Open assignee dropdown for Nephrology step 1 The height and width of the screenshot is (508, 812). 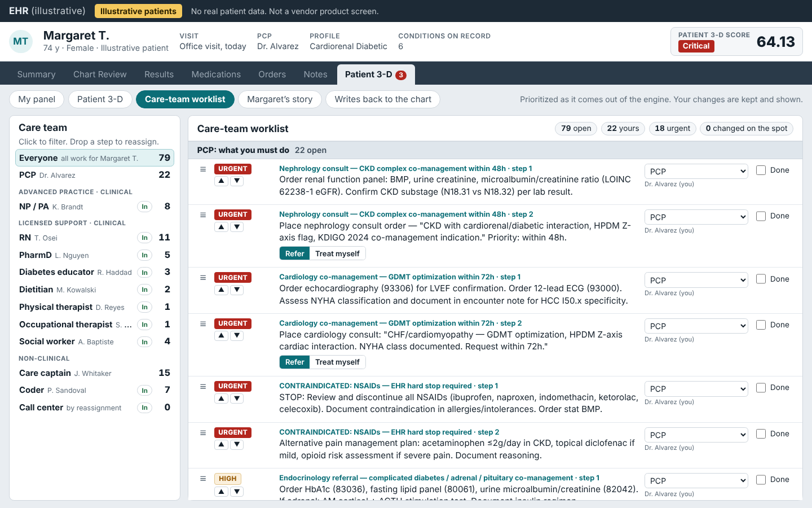[696, 171]
